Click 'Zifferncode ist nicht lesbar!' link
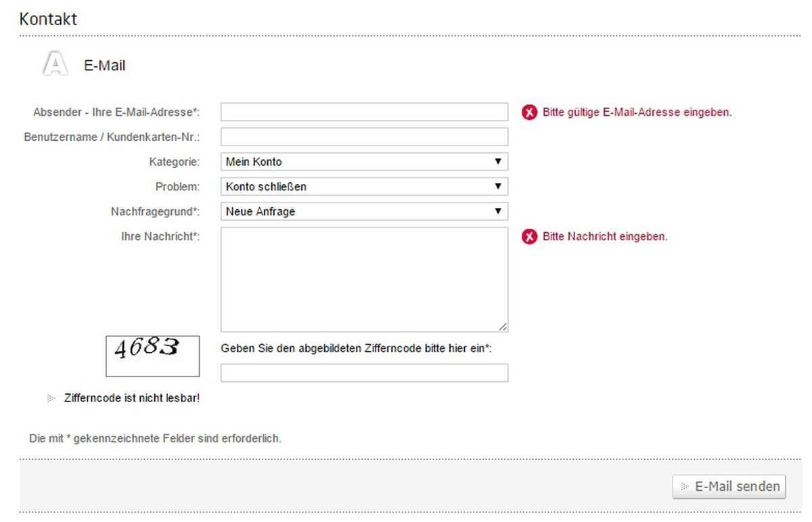Image resolution: width=812 pixels, height=522 pixels. click(132, 398)
